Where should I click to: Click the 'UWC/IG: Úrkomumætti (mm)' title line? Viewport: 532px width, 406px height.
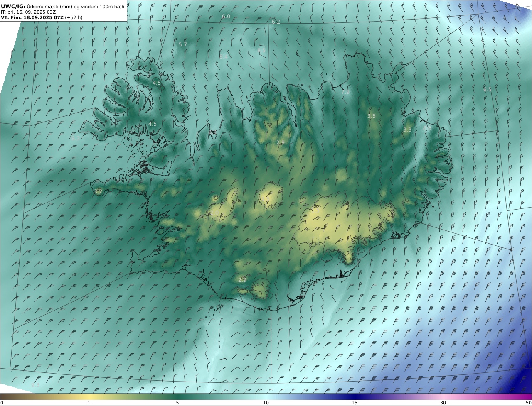pos(62,6)
